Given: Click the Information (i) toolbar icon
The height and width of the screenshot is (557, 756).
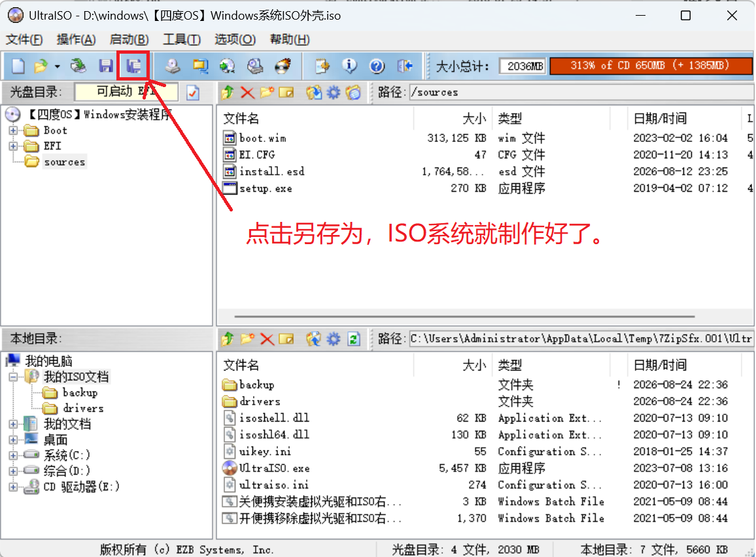Looking at the screenshot, I should coord(349,65).
